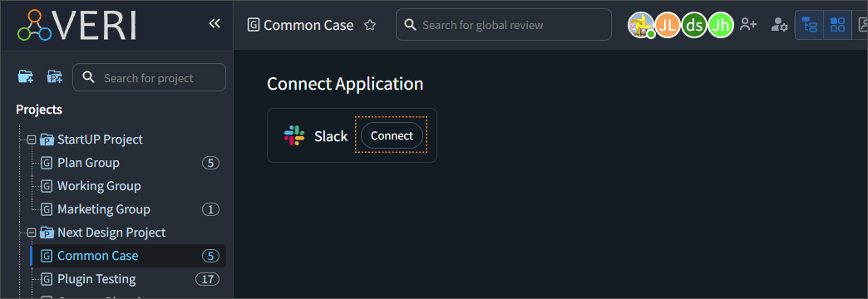
Task: Click the Jh user avatar
Action: pos(721,25)
